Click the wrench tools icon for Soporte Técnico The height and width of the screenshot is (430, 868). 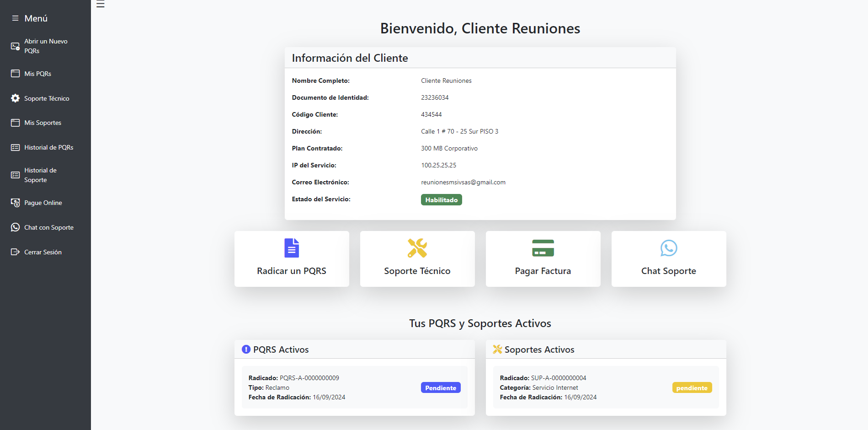417,248
